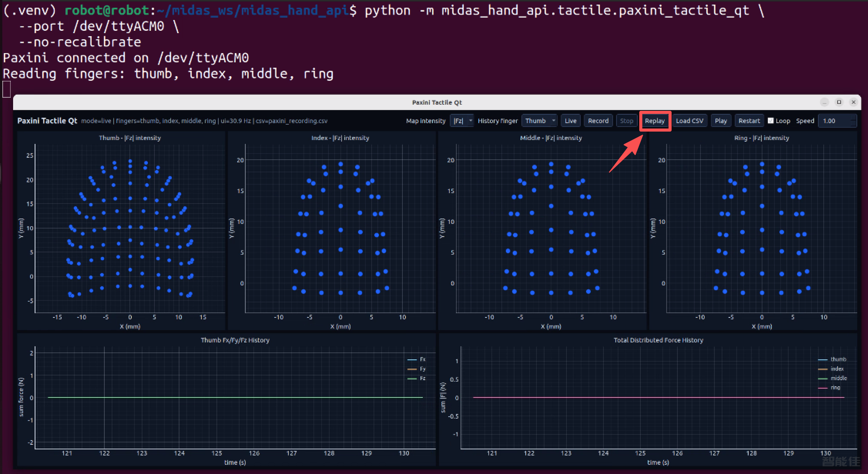Start playback with Play
The height and width of the screenshot is (474, 868).
[721, 121]
